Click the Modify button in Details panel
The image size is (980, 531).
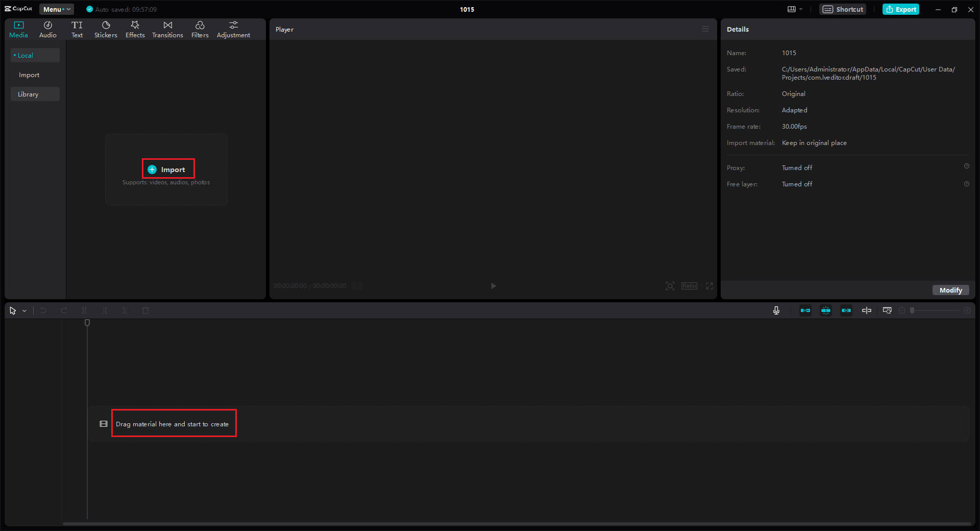(950, 290)
